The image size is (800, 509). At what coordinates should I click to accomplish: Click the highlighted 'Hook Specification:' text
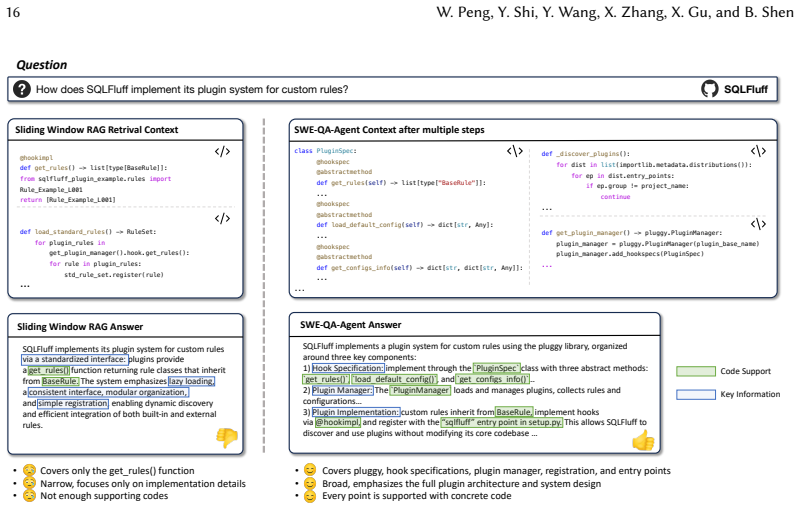(x=348, y=368)
